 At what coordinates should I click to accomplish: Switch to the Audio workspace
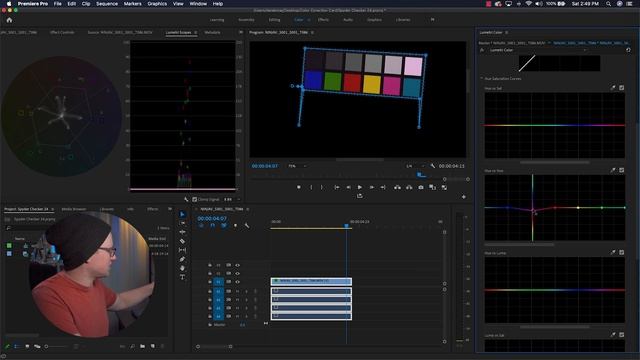pos(348,20)
